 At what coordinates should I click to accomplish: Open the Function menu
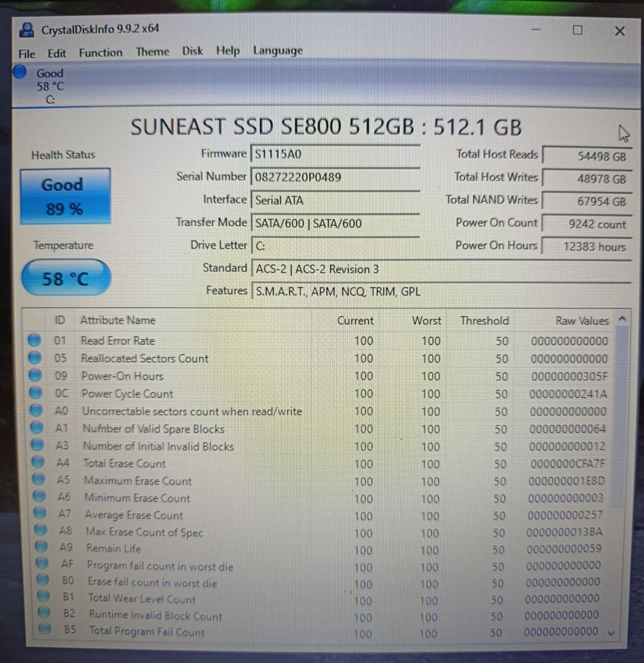tap(100, 52)
